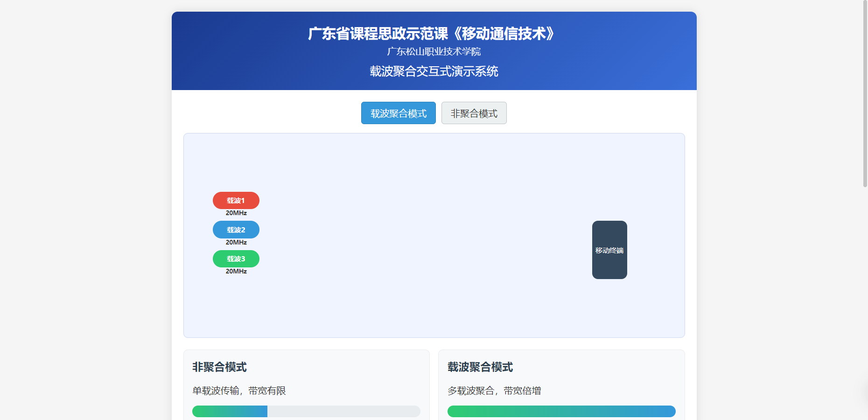Click the page vertical scrollbar thumb
The image size is (868, 420).
click(865, 93)
